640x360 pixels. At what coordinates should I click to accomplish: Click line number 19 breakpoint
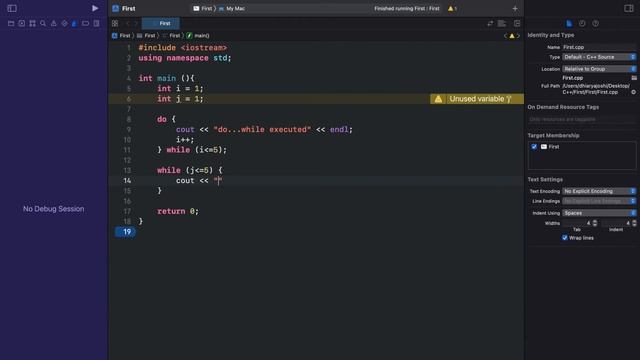click(125, 232)
